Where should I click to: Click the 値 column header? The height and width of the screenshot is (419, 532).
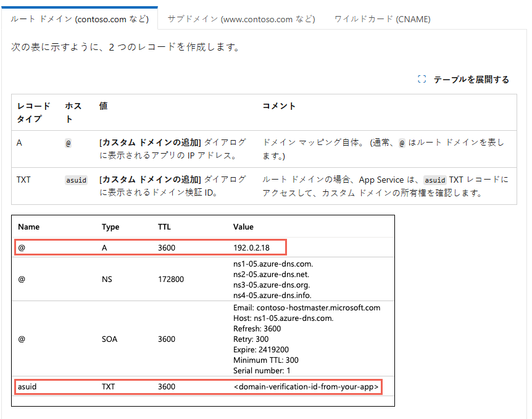103,106
